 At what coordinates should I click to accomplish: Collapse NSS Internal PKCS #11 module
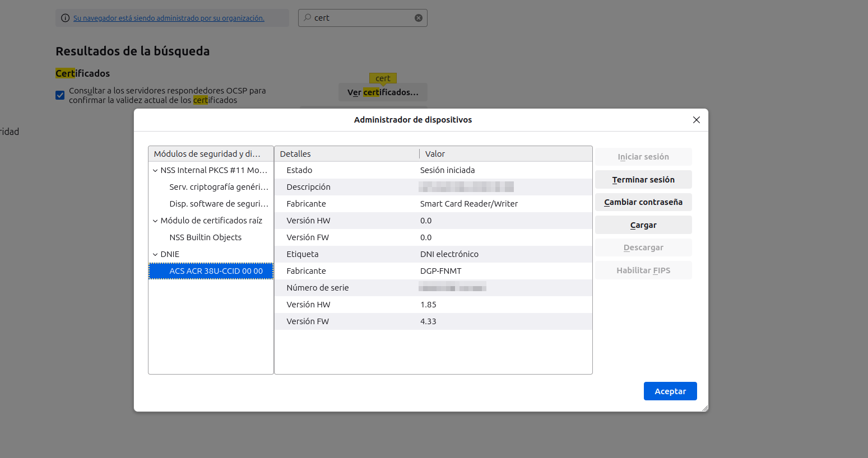[155, 170]
